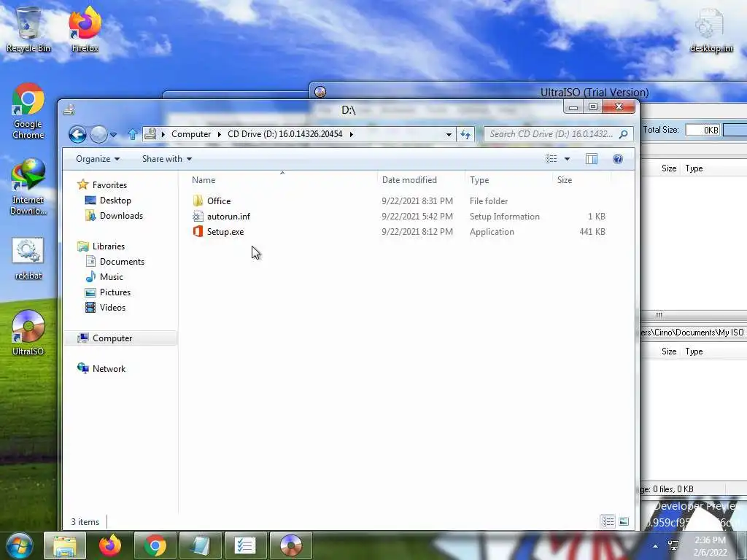The height and width of the screenshot is (560, 747).
Task: Refresh the D: drive folder view
Action: click(x=465, y=134)
